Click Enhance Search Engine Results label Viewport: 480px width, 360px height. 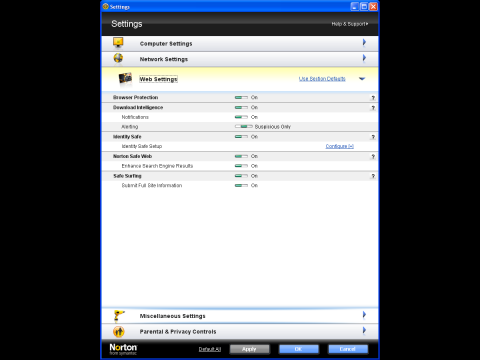click(x=157, y=166)
